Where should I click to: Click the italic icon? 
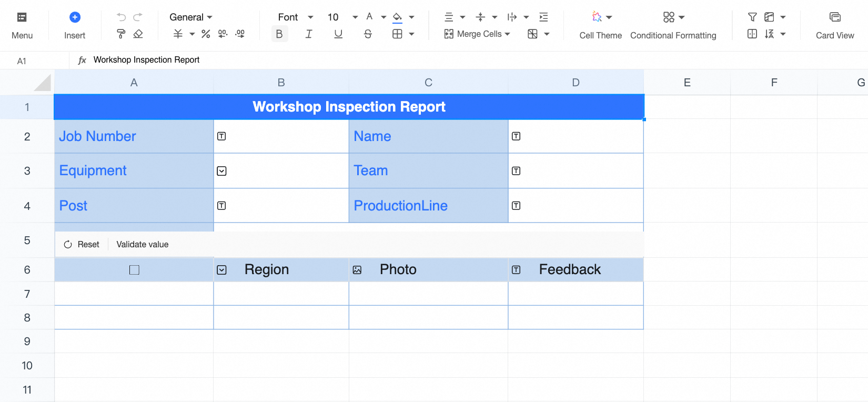(x=309, y=34)
